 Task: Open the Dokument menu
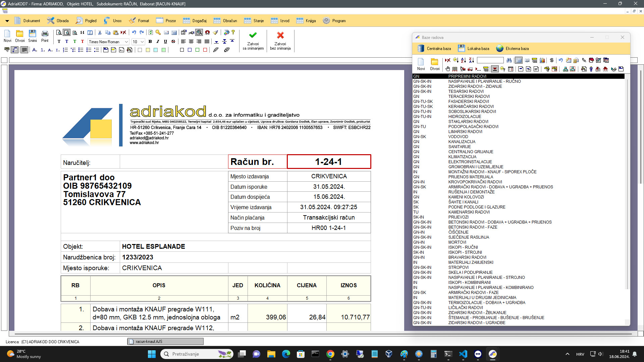[x=27, y=21]
